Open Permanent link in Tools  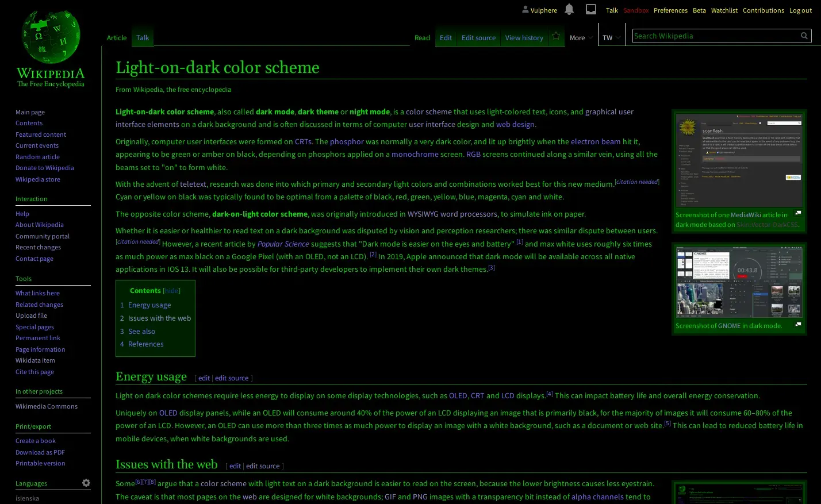[x=37, y=338]
